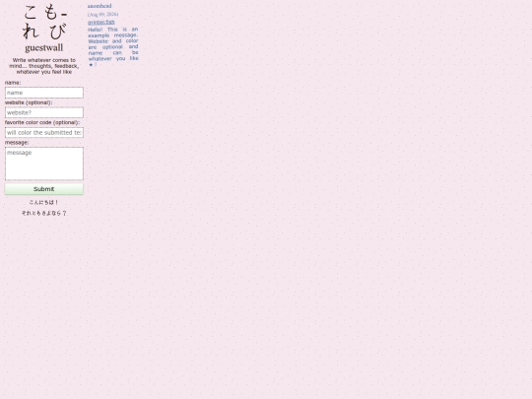Viewport: 532px width, 399px height.
Task: Submit the guestwall form
Action: point(44,189)
